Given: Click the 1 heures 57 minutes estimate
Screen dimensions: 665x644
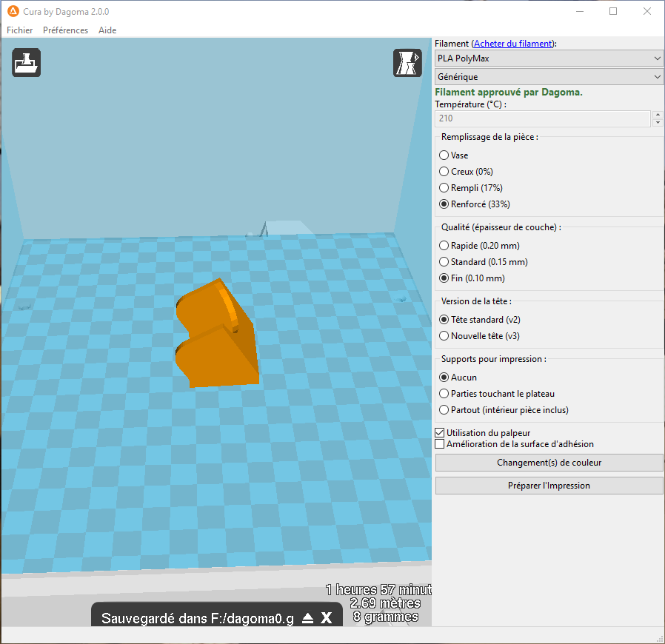Looking at the screenshot, I should 378,590.
